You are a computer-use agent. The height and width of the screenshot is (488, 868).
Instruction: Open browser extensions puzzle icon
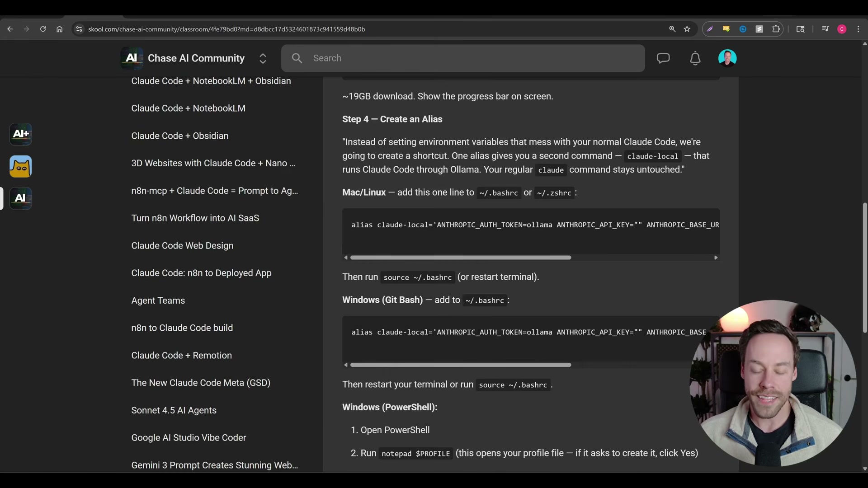[x=776, y=29]
